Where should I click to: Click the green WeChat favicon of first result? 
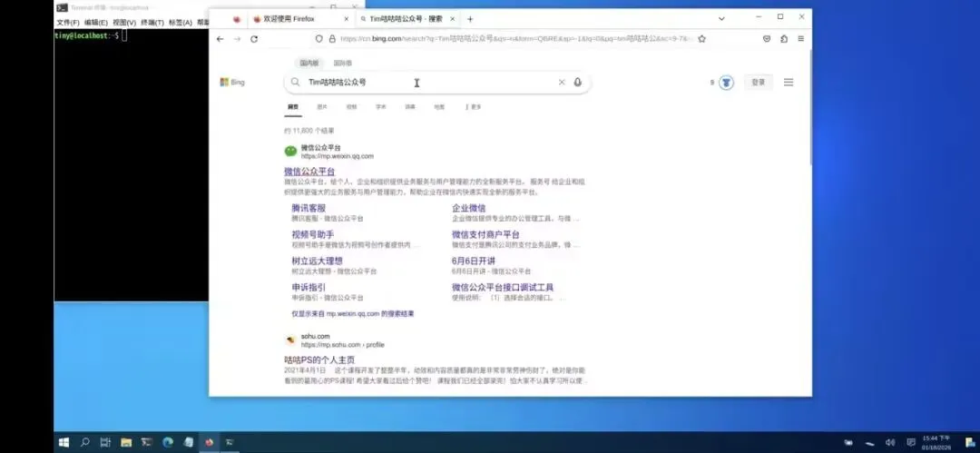click(290, 152)
